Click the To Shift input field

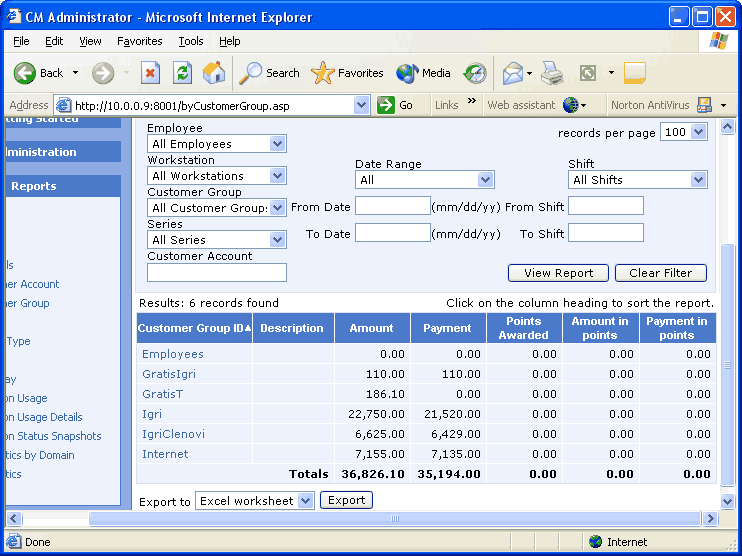tap(606, 233)
